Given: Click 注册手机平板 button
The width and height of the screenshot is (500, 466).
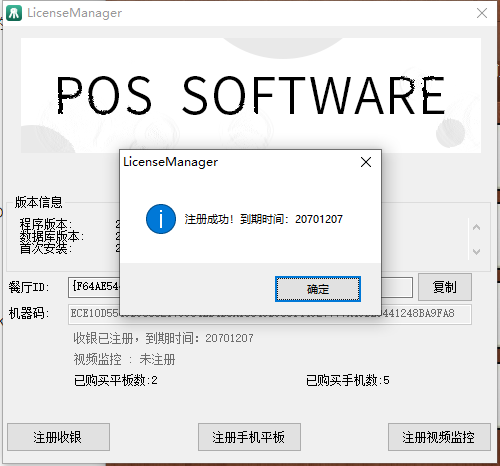Looking at the screenshot, I should pos(249,437).
